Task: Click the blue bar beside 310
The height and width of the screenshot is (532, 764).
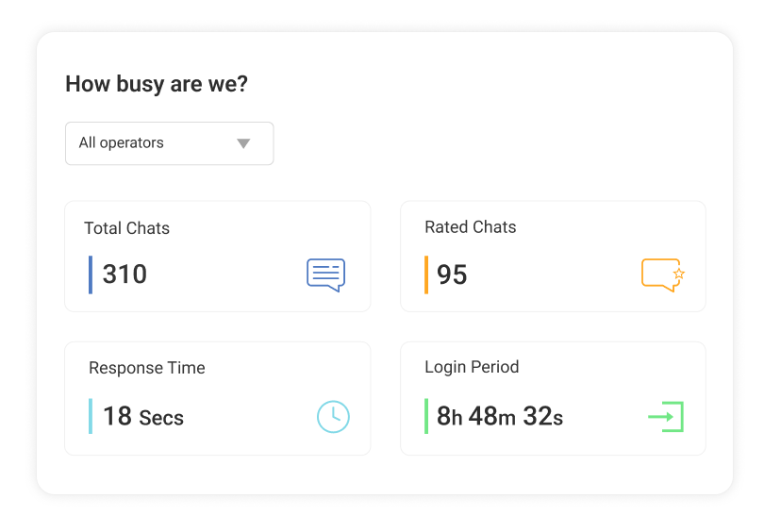Action: (x=91, y=274)
